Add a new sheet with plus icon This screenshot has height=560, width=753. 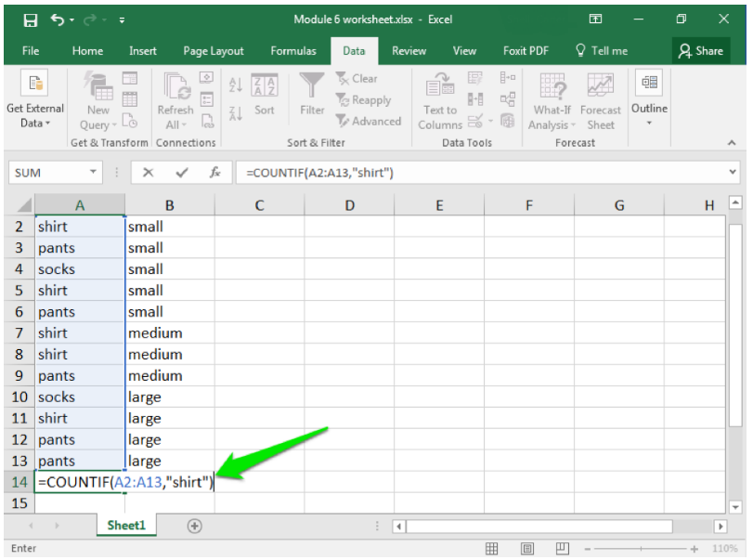click(194, 526)
